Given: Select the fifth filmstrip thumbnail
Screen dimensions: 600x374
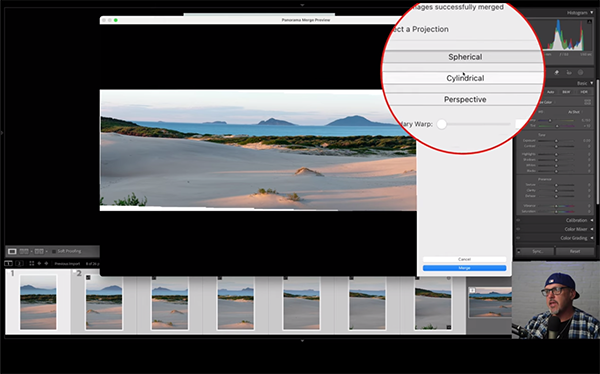Looking at the screenshot, I should click(x=301, y=302).
